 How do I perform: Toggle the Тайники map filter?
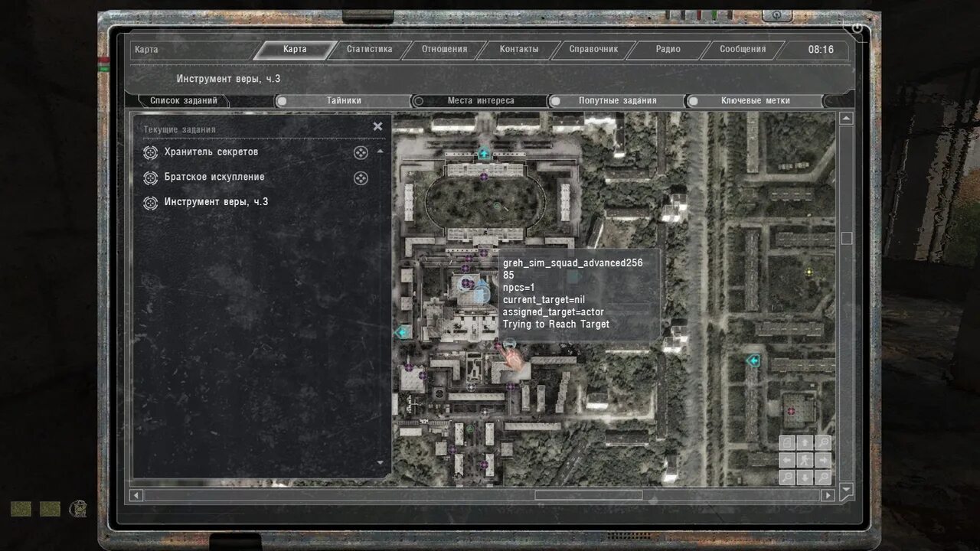344,101
